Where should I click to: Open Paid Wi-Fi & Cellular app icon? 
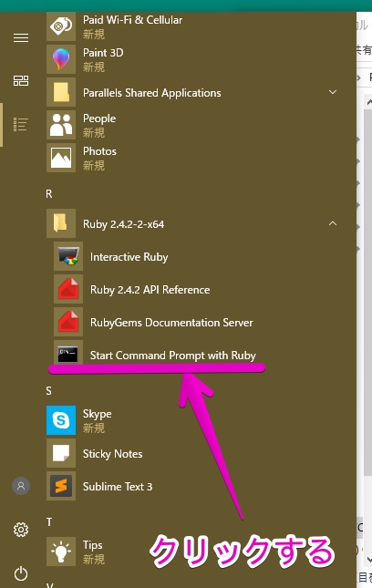coord(61,26)
